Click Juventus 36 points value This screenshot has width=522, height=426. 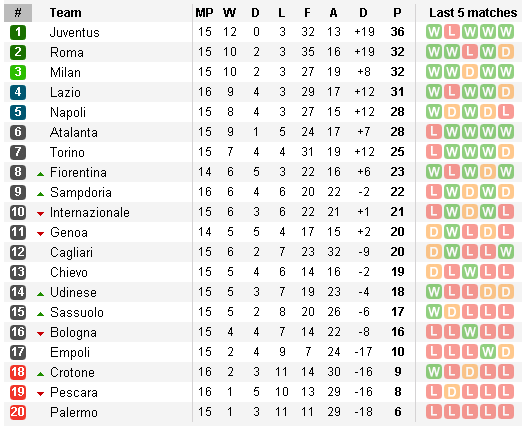(x=397, y=32)
